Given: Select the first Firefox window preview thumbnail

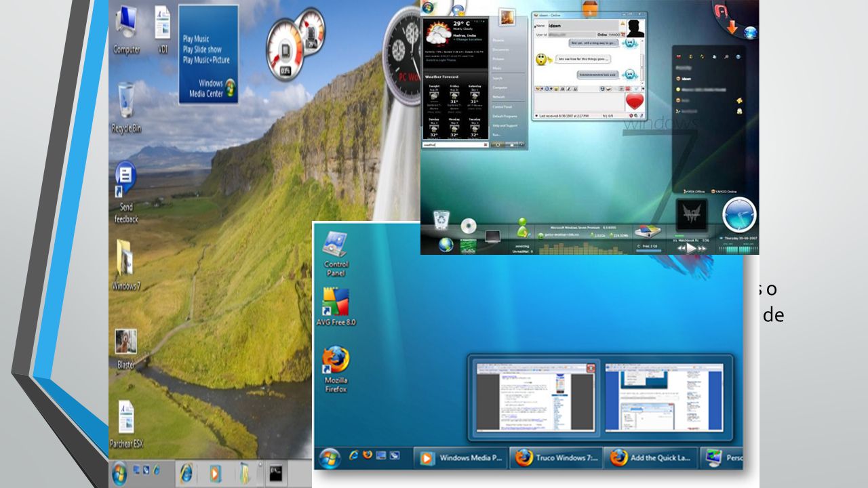Looking at the screenshot, I should [x=535, y=396].
